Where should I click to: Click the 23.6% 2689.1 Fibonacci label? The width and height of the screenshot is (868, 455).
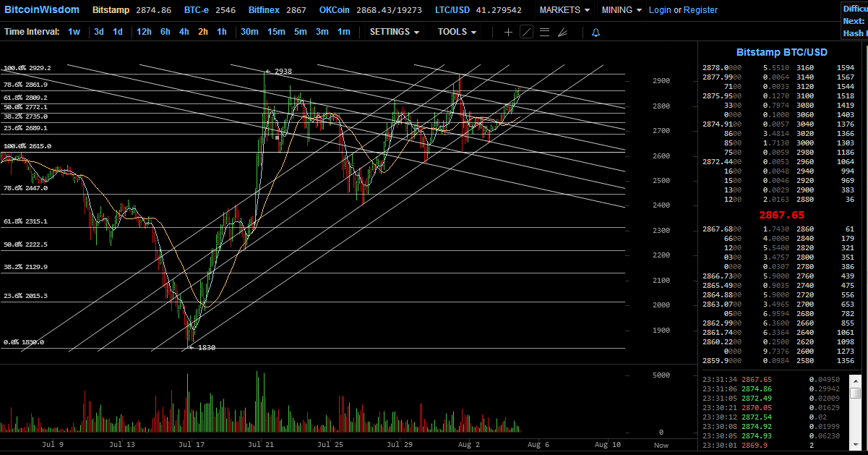point(25,127)
